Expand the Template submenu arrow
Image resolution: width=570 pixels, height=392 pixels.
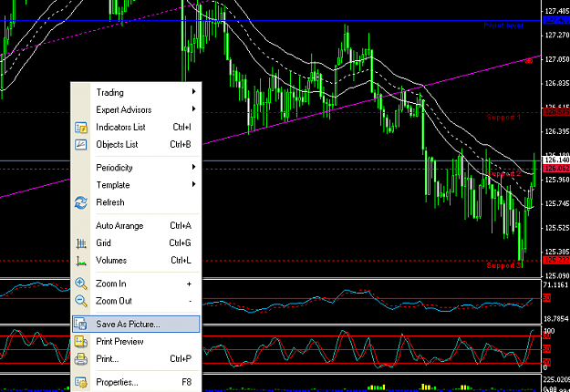(193, 184)
